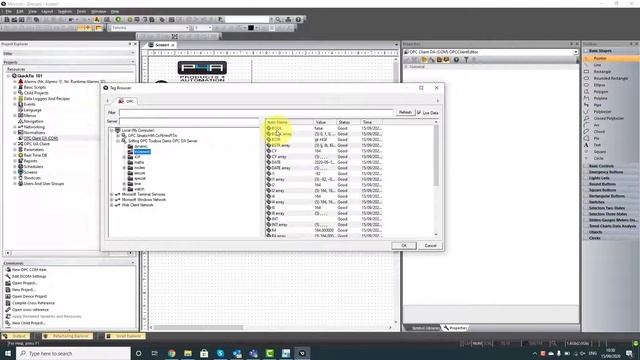The image size is (640, 360).
Task: Click the filter icon in Properties toolbar
Action: (x=466, y=60)
